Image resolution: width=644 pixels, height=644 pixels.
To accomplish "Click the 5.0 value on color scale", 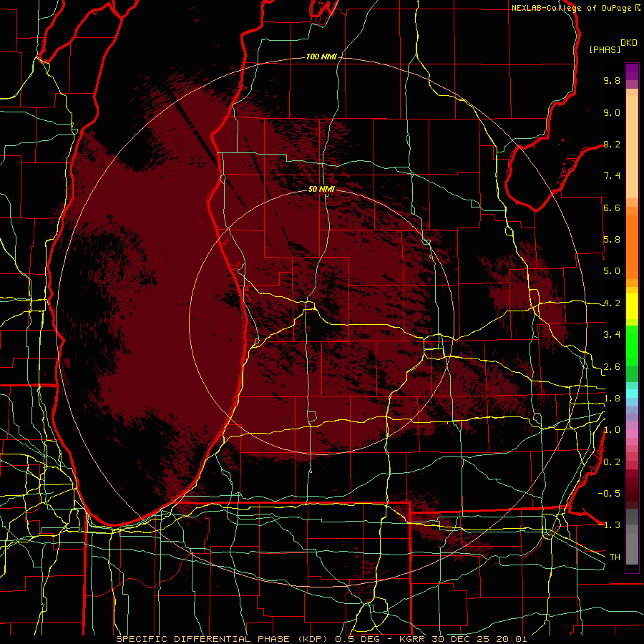I will pyautogui.click(x=612, y=271).
